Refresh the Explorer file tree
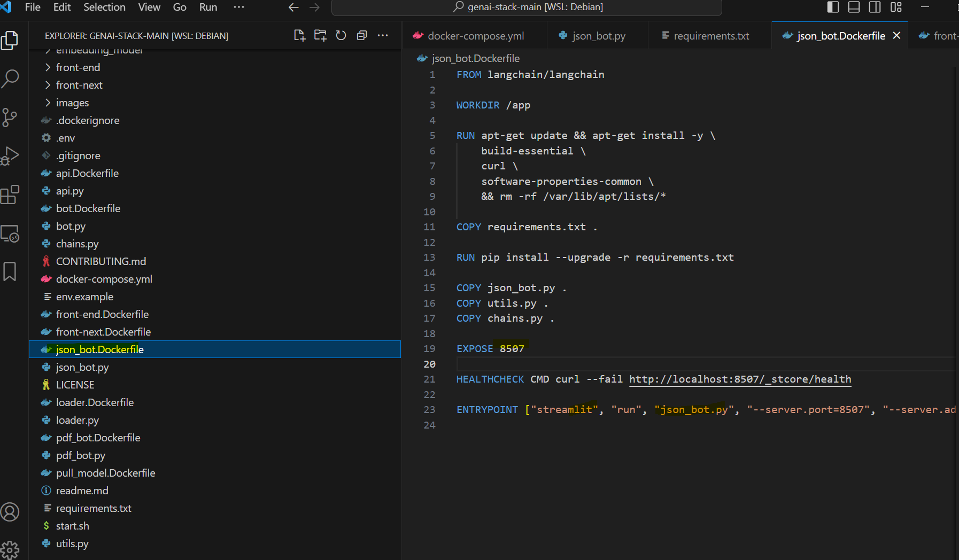The image size is (959, 560). (341, 35)
